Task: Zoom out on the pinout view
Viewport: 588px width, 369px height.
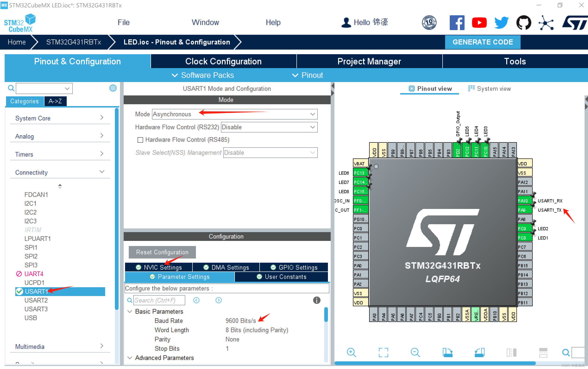Action: coord(415,352)
